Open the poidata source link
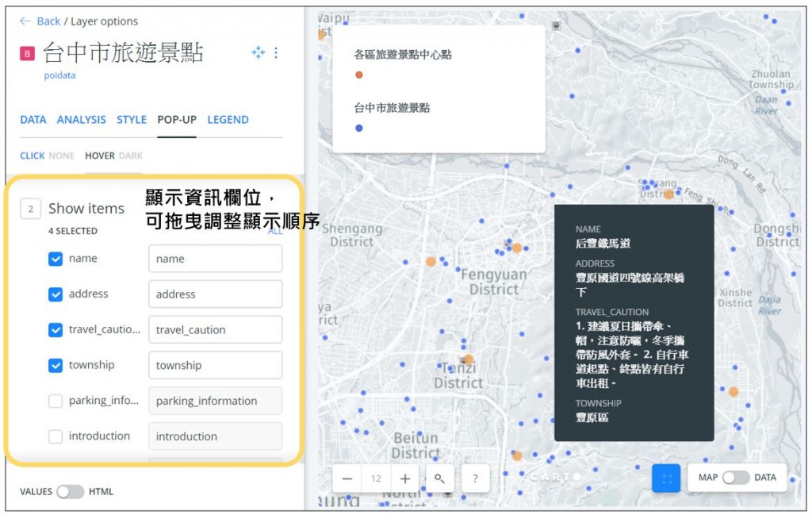 (59, 75)
